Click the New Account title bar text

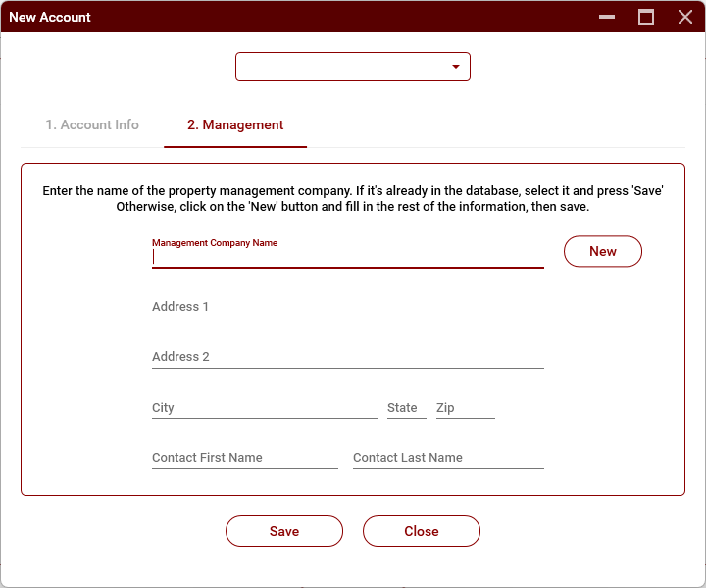50,17
